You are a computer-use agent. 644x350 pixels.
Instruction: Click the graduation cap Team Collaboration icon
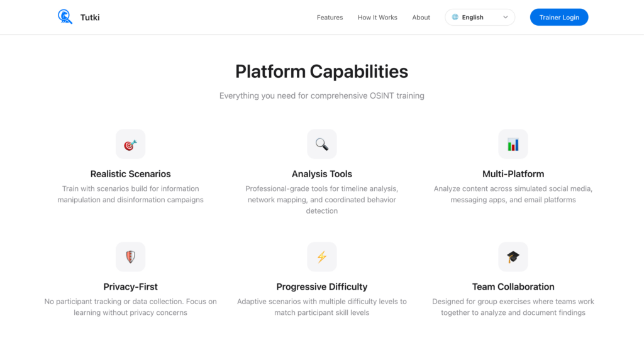pos(513,257)
